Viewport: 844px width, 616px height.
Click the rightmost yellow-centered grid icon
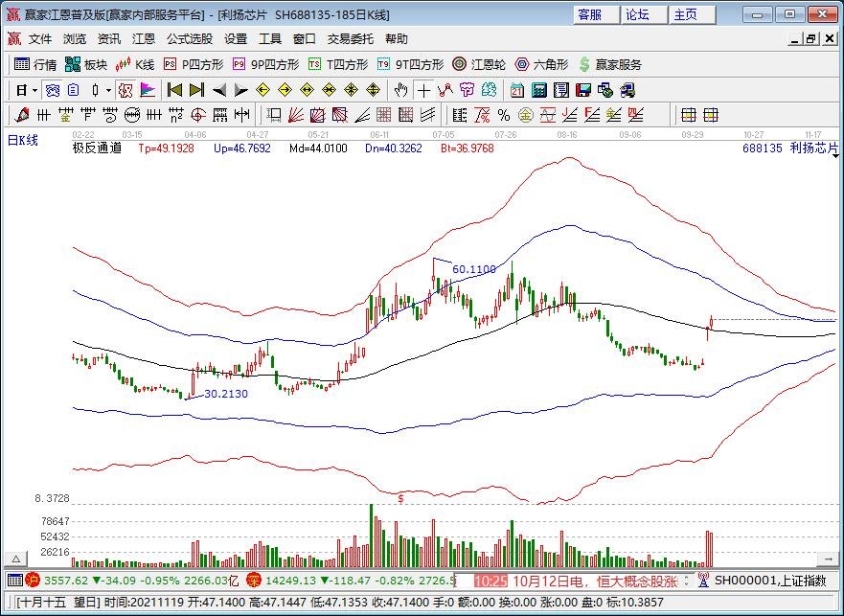[x=711, y=115]
